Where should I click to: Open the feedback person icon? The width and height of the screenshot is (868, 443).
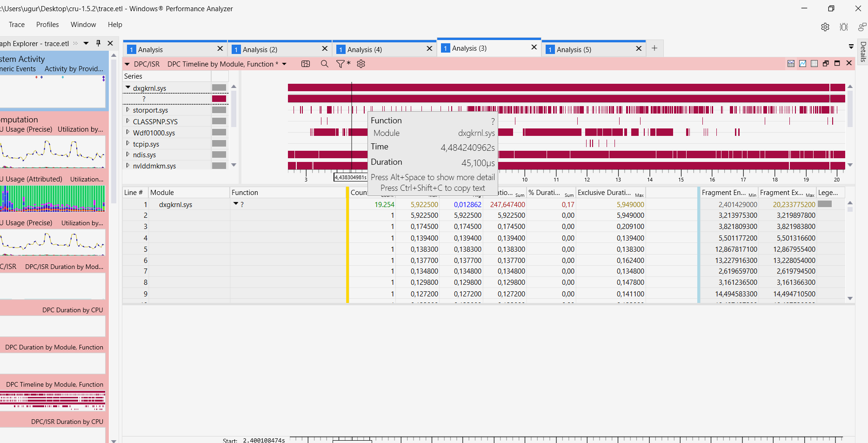(862, 27)
